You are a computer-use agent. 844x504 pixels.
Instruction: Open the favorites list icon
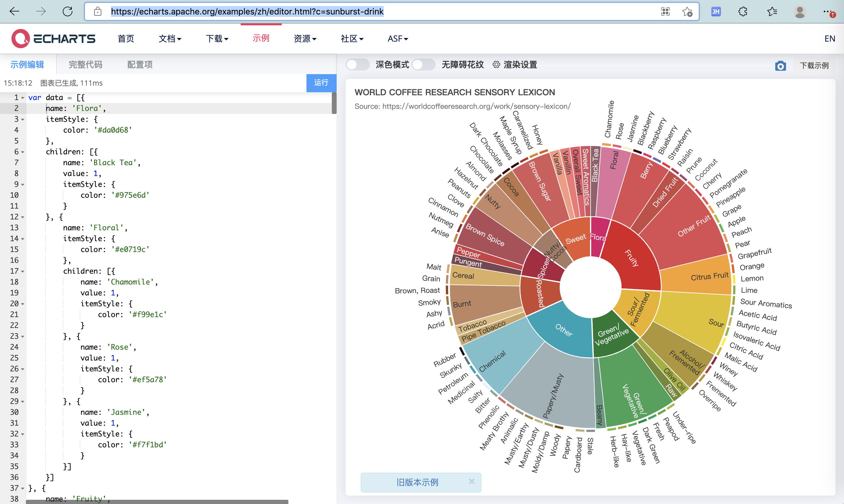click(x=772, y=11)
